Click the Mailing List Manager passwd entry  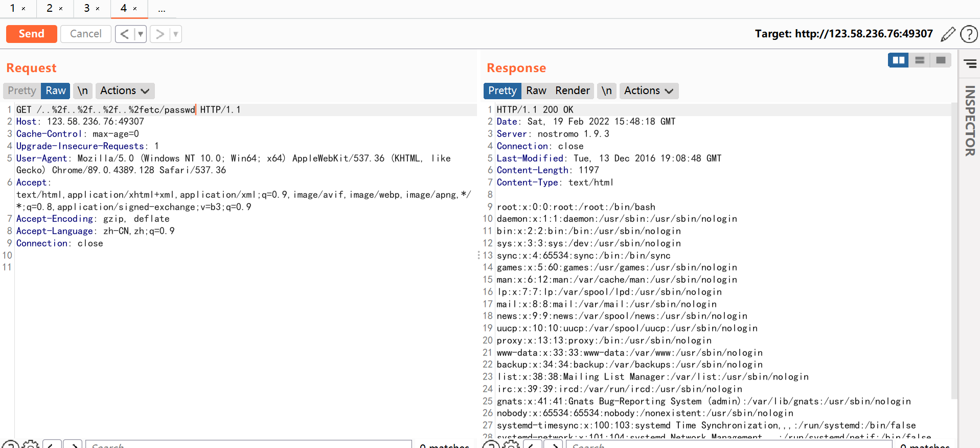tap(653, 377)
